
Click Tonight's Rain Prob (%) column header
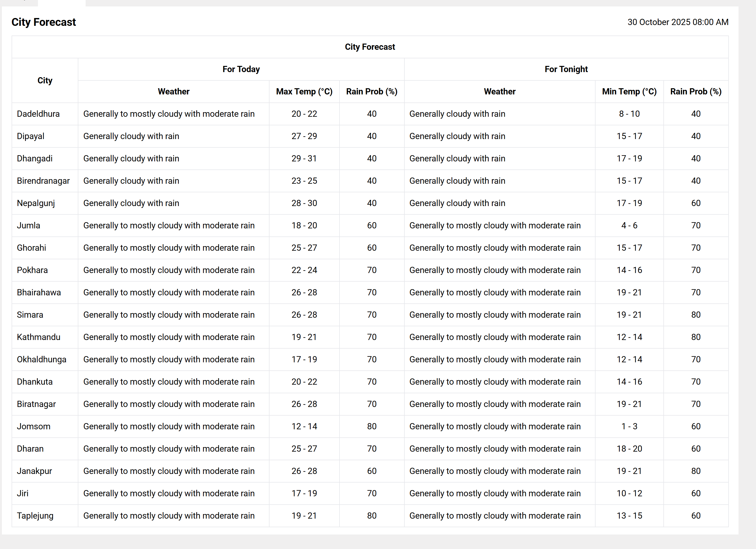(x=696, y=91)
